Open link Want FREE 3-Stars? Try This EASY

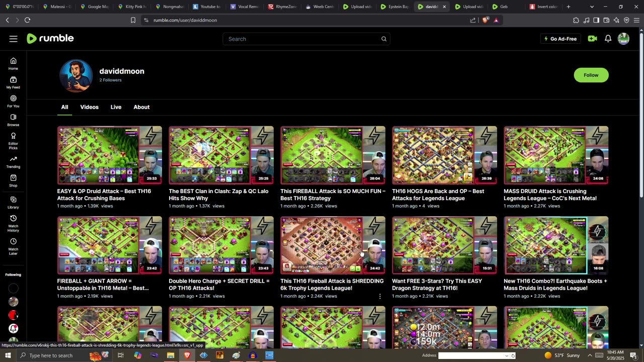click(437, 285)
